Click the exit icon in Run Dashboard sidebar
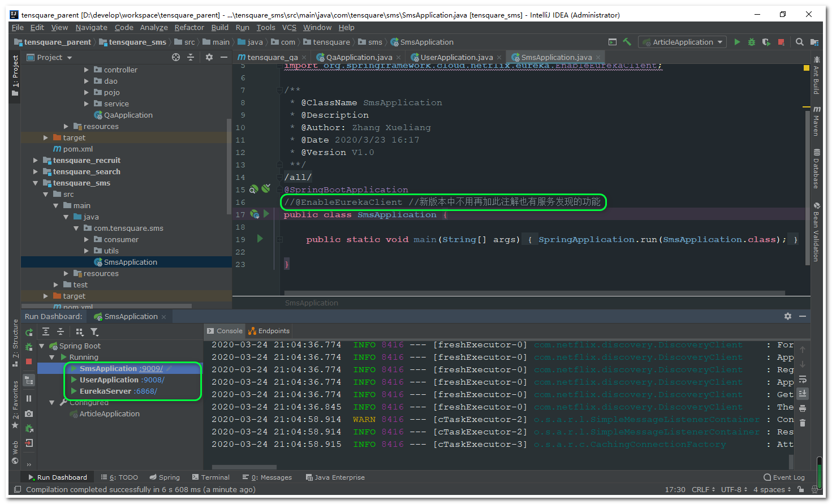 pyautogui.click(x=29, y=443)
